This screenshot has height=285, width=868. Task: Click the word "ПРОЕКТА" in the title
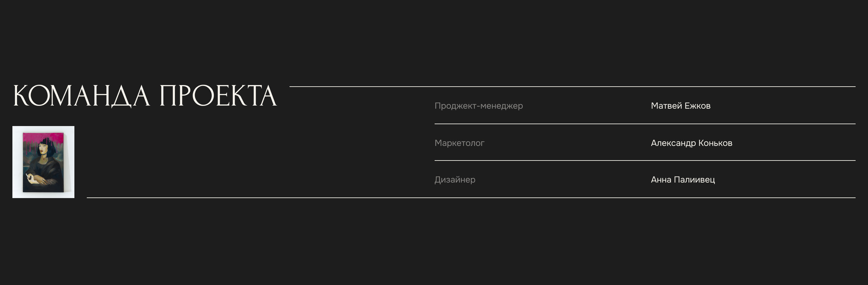click(x=218, y=96)
